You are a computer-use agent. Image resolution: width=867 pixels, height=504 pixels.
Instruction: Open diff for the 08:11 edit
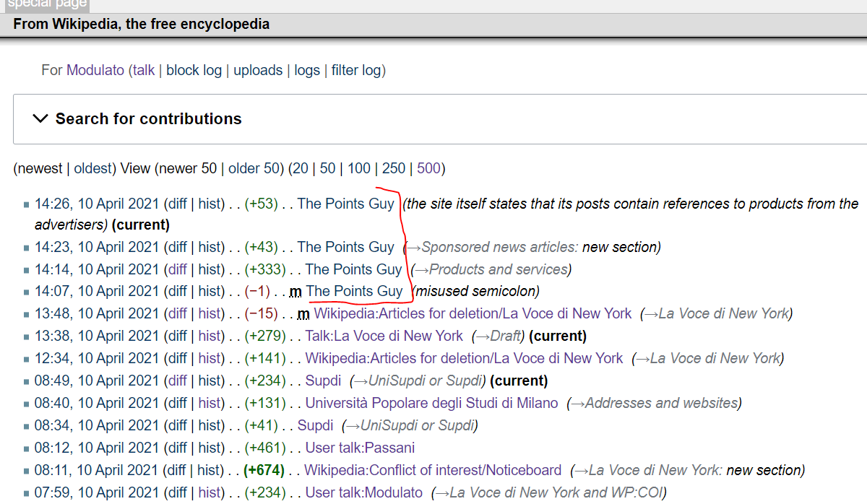(178, 470)
